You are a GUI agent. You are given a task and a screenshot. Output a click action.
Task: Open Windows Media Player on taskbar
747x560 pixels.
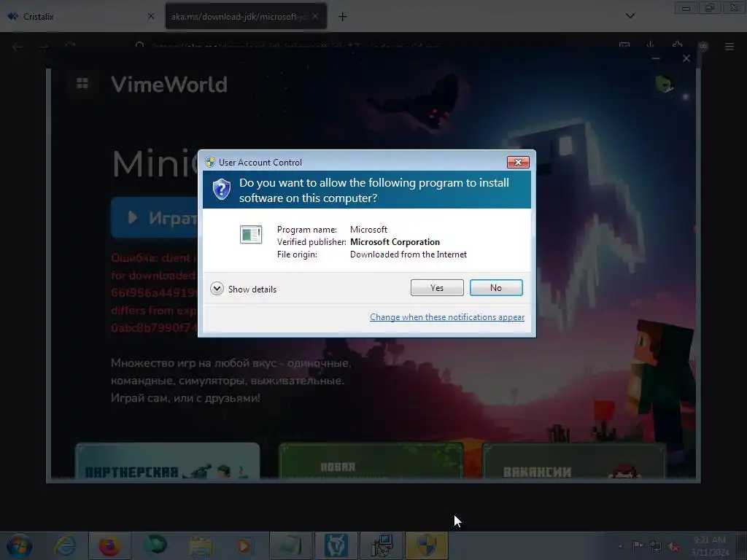click(x=245, y=545)
